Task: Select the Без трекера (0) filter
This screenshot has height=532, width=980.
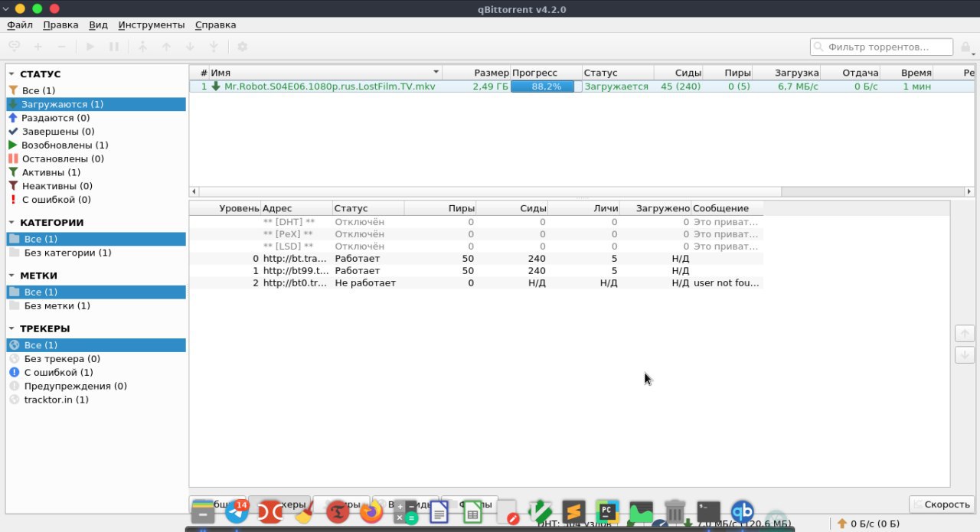Action: click(96, 358)
